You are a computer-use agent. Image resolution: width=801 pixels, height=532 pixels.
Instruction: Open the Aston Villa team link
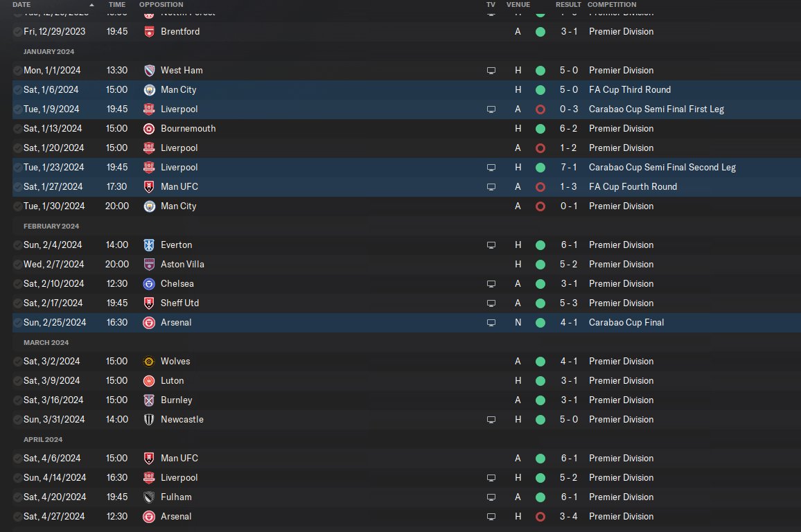pos(182,265)
